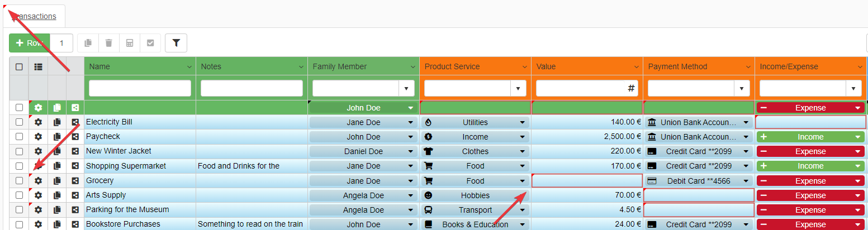The height and width of the screenshot is (230, 868).
Task: Click the list view icon in header
Action: 38,66
